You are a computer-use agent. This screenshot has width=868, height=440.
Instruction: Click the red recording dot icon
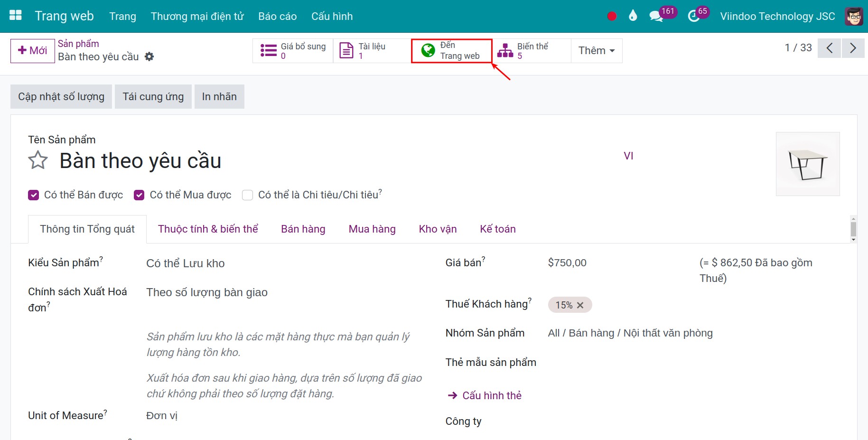pyautogui.click(x=612, y=16)
